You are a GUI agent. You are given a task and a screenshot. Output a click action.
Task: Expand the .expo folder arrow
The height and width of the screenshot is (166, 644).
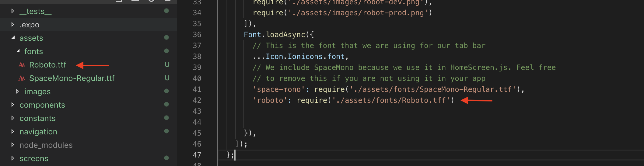(12, 25)
